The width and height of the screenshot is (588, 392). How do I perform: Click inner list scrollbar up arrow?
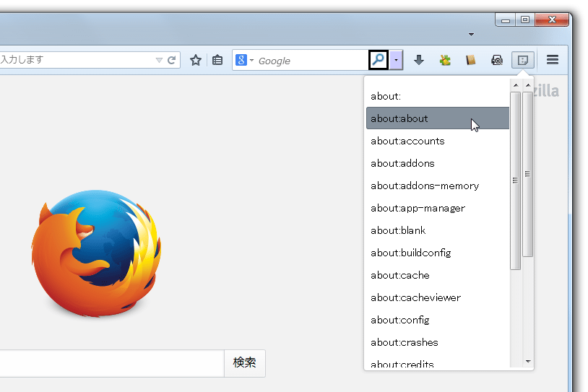pos(516,85)
